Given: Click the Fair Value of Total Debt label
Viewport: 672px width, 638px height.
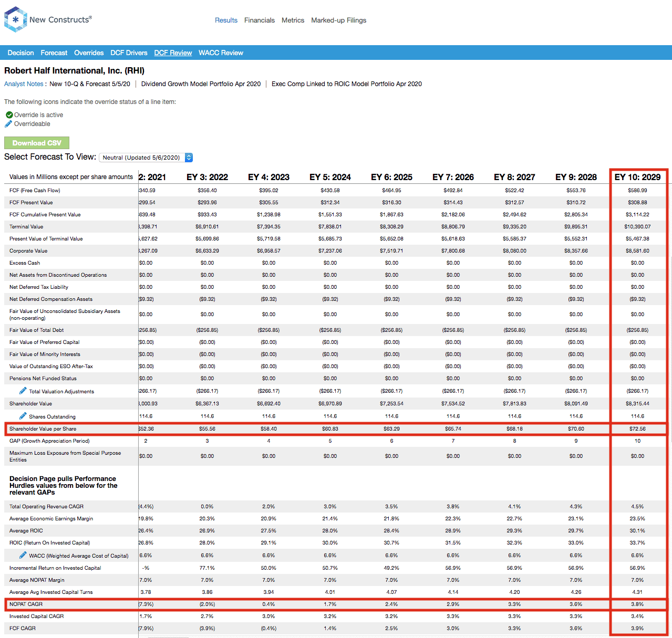Looking at the screenshot, I should (x=36, y=330).
